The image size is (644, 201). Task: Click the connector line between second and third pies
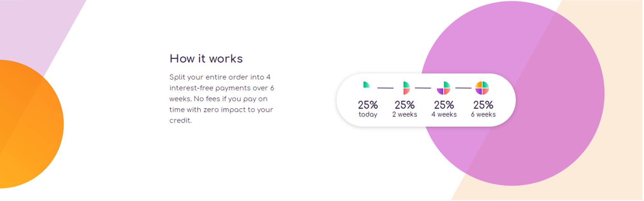(x=423, y=88)
